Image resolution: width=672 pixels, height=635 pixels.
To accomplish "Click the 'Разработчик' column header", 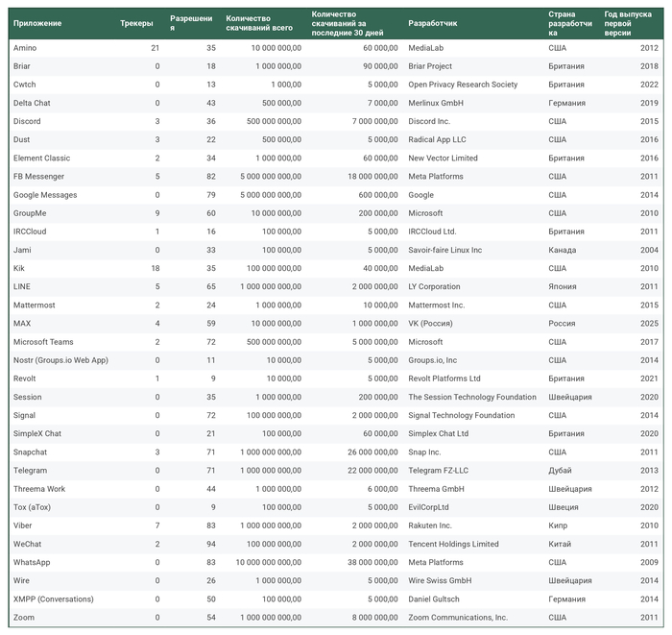I will pyautogui.click(x=432, y=23).
